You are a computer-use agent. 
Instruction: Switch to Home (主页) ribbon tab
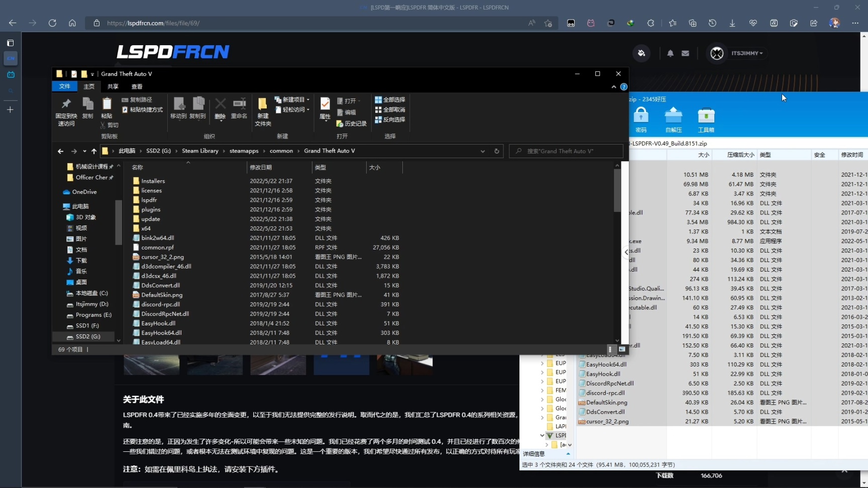(x=89, y=86)
